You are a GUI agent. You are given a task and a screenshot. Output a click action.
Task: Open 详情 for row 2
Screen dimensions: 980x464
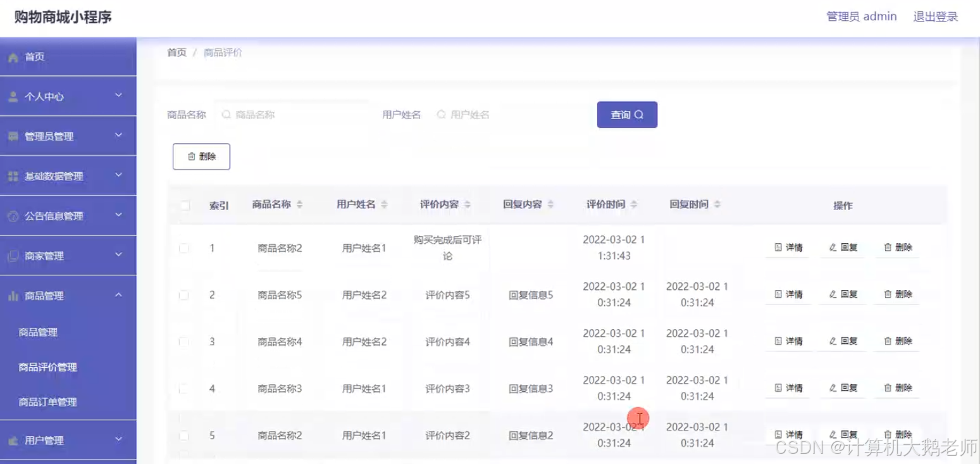coord(788,294)
